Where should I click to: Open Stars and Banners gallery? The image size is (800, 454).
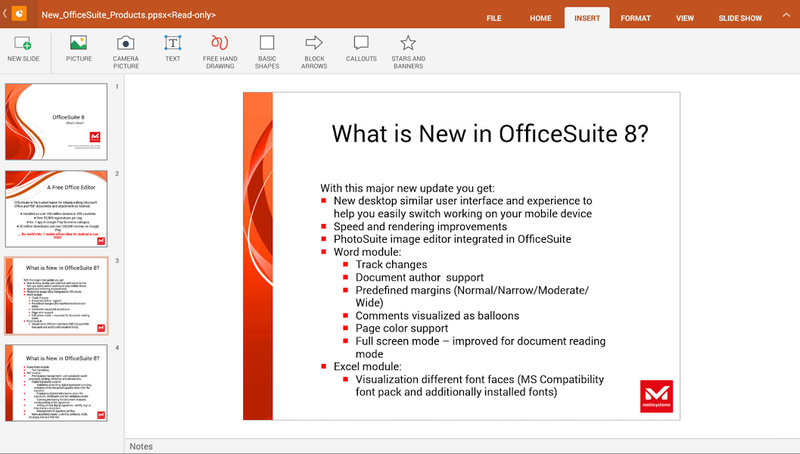pos(408,52)
